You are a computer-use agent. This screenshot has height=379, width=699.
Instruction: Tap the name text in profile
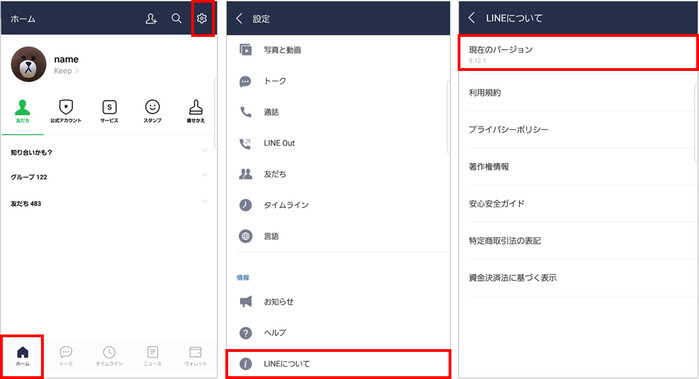(x=66, y=59)
